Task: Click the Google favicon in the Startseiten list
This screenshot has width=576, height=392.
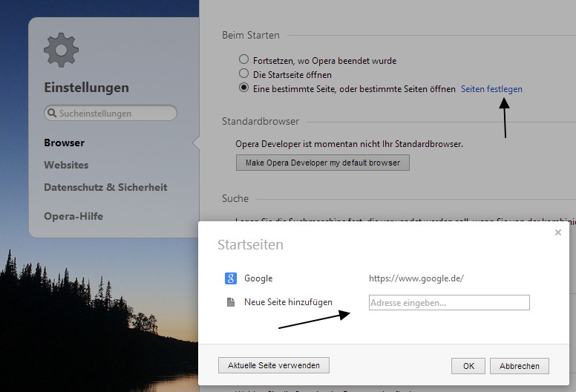Action: (x=231, y=278)
